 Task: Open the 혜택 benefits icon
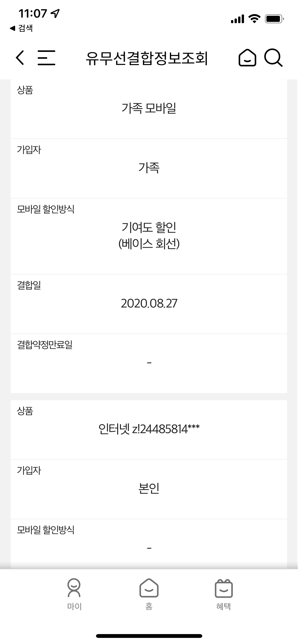(224, 588)
